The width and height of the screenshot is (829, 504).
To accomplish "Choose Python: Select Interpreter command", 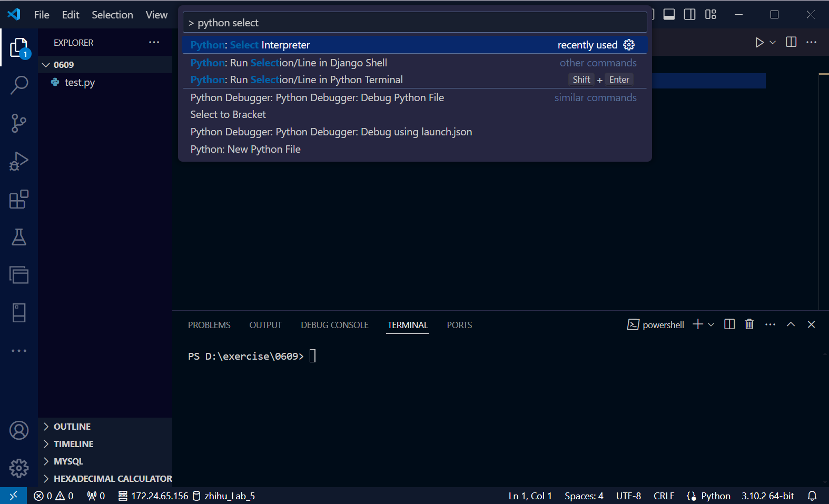I will tap(414, 45).
